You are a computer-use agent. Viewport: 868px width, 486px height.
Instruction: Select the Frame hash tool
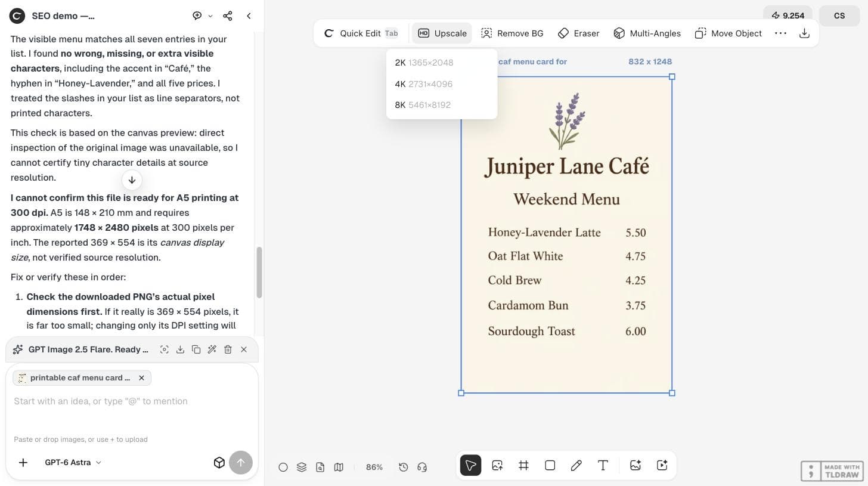[523, 465]
